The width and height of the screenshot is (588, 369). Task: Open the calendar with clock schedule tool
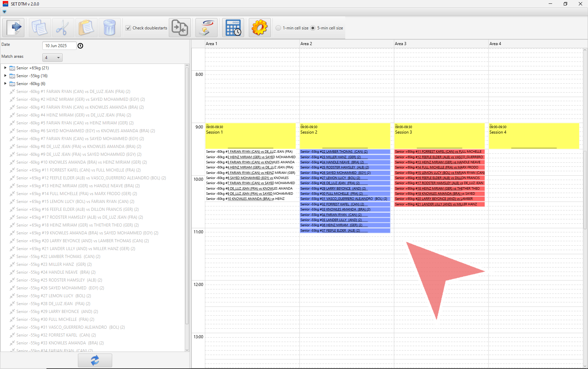(233, 28)
